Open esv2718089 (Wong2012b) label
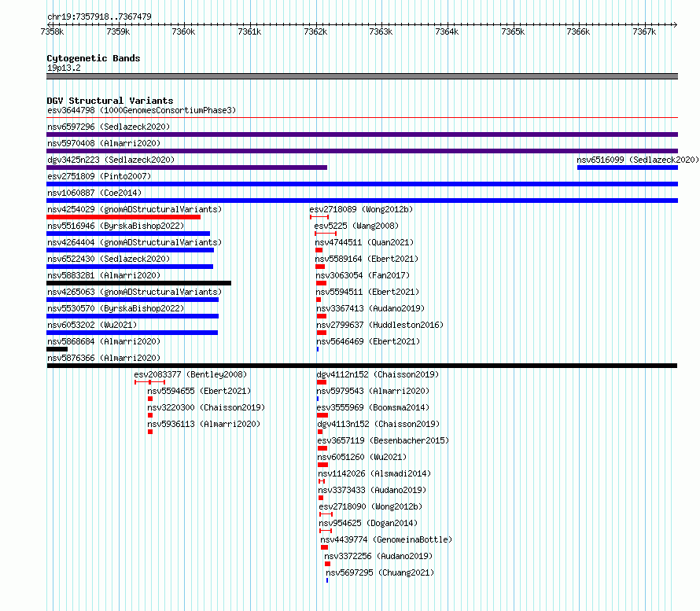The width and height of the screenshot is (700, 611). tap(361, 209)
